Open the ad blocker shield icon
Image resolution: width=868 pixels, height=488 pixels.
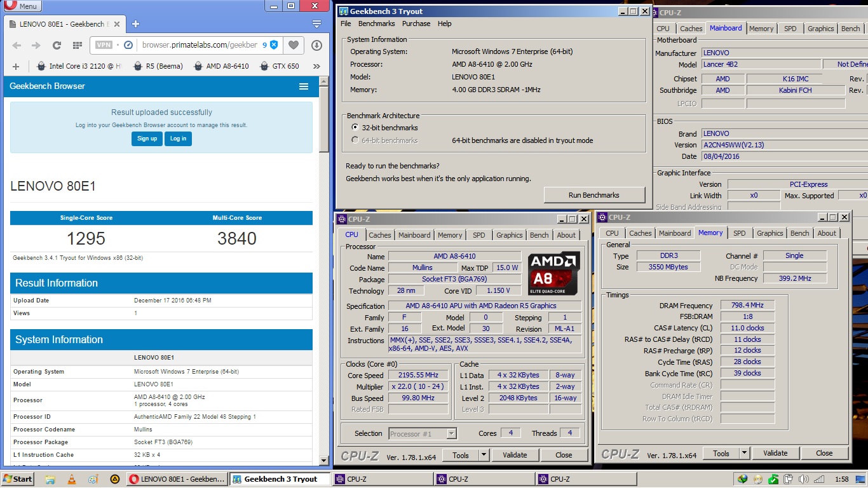(274, 45)
